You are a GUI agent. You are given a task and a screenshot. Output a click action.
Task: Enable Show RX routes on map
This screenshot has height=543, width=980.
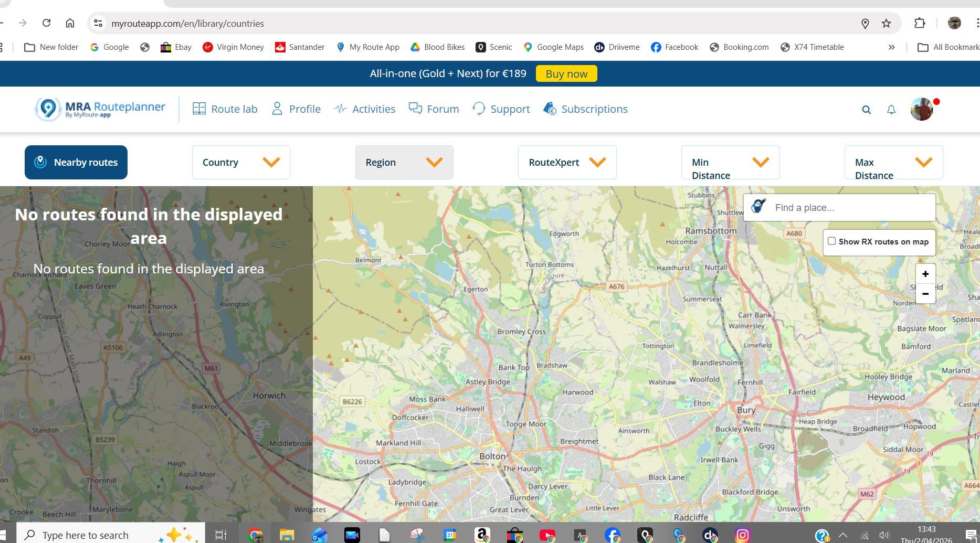click(x=831, y=240)
